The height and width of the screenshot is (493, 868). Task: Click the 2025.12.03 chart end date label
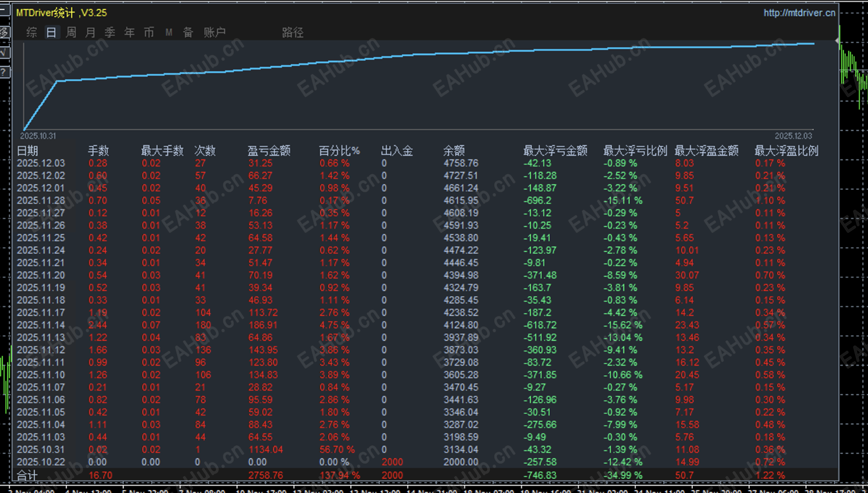794,136
